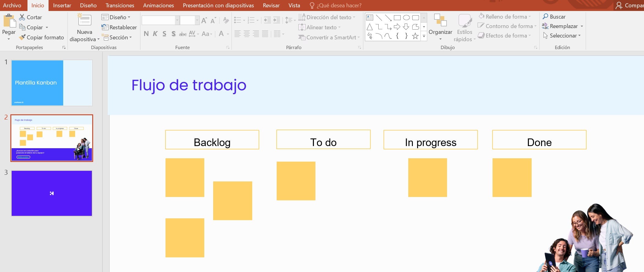
Task: Open the font size dropdown
Action: tap(197, 20)
